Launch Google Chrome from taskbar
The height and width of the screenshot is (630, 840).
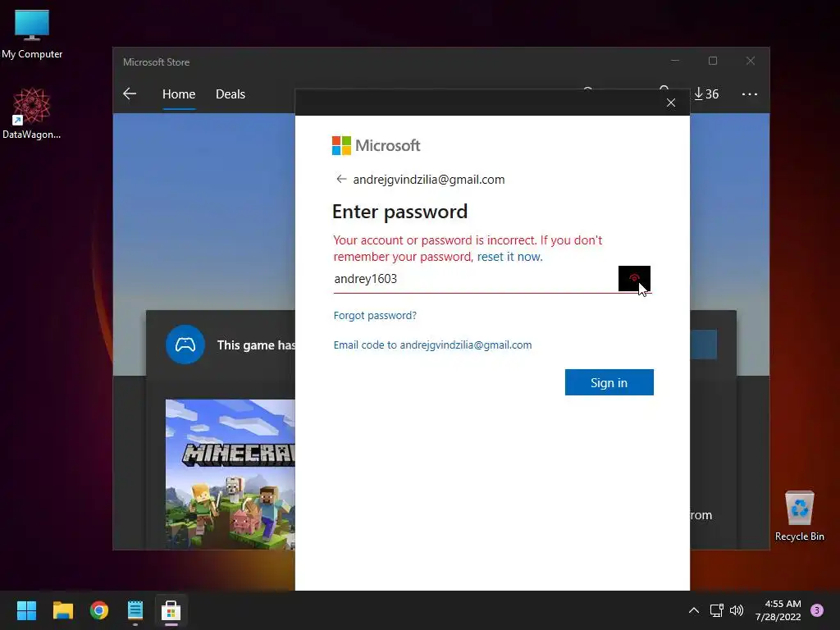[99, 610]
